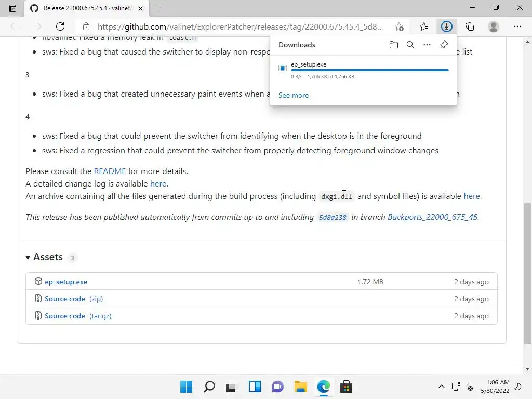
Task: Open a new browser tab
Action: 158,8
